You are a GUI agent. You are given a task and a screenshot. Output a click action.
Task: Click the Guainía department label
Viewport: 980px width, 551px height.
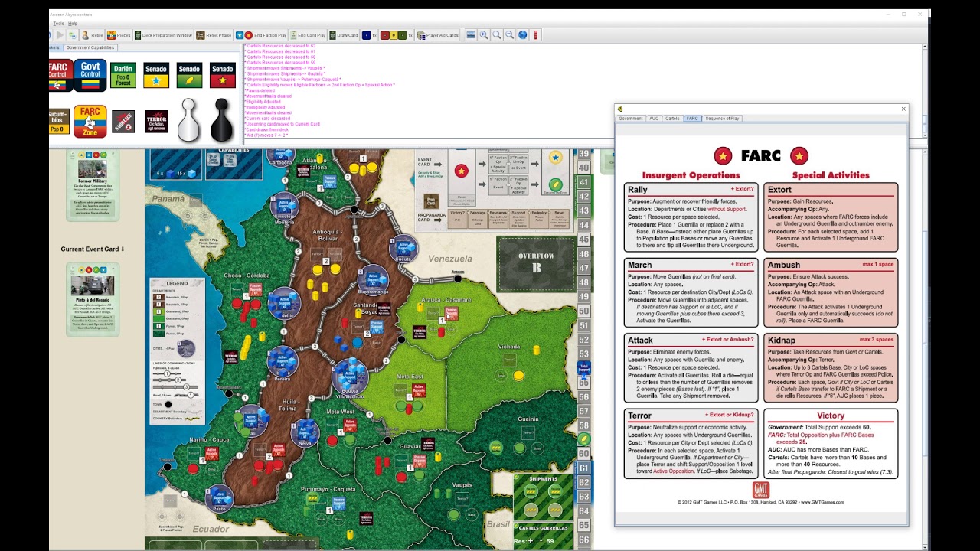(x=528, y=419)
